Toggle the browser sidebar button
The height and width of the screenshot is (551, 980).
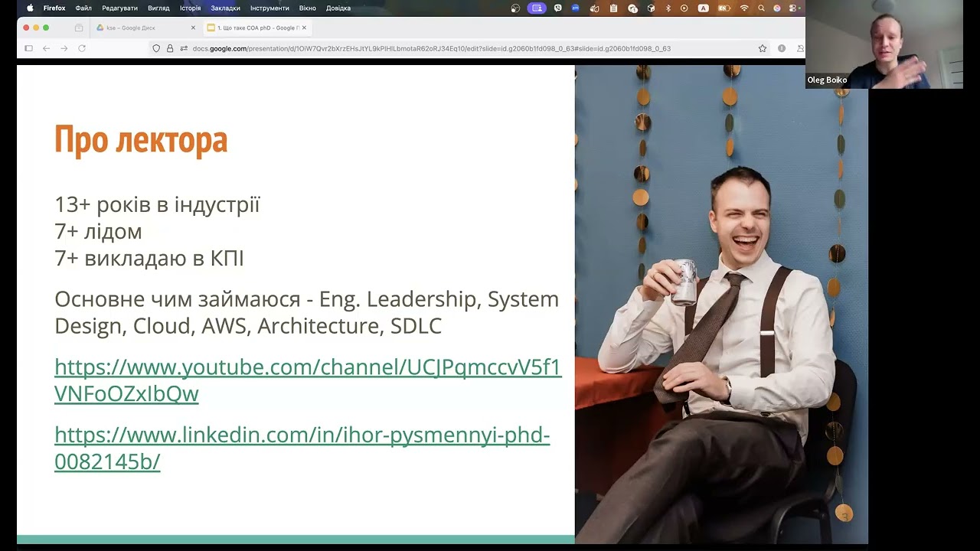[28, 48]
